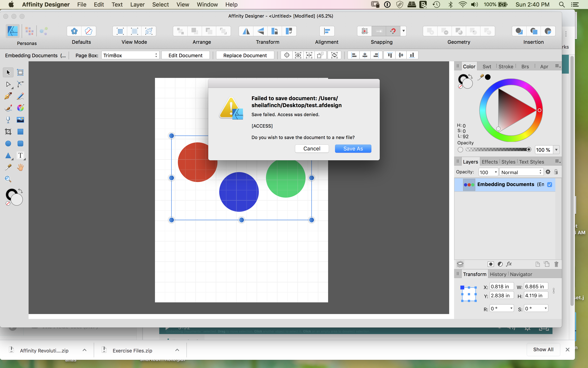This screenshot has width=588, height=368.
Task: Select the View hand tool
Action: (20, 167)
